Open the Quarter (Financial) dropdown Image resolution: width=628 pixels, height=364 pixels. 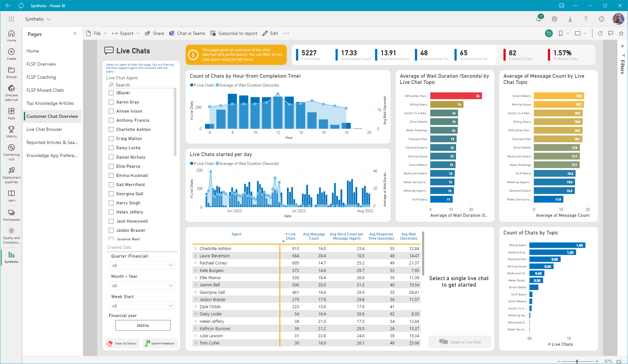(142, 265)
